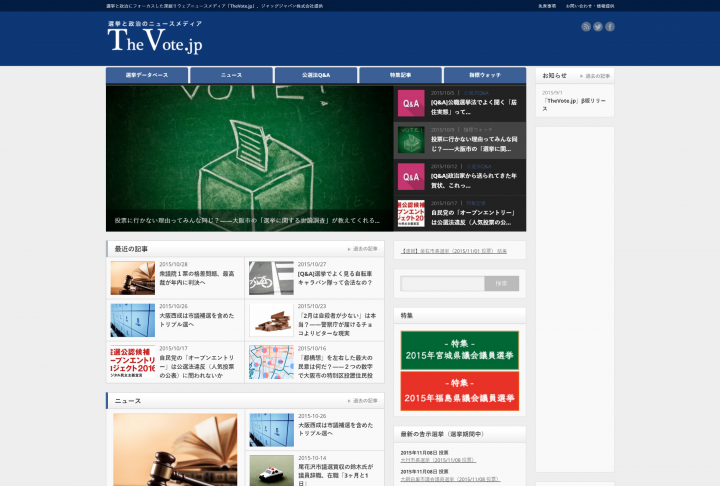Click TheVote.jp logo in header
Viewport: 720px width, 486px height.
click(x=155, y=40)
